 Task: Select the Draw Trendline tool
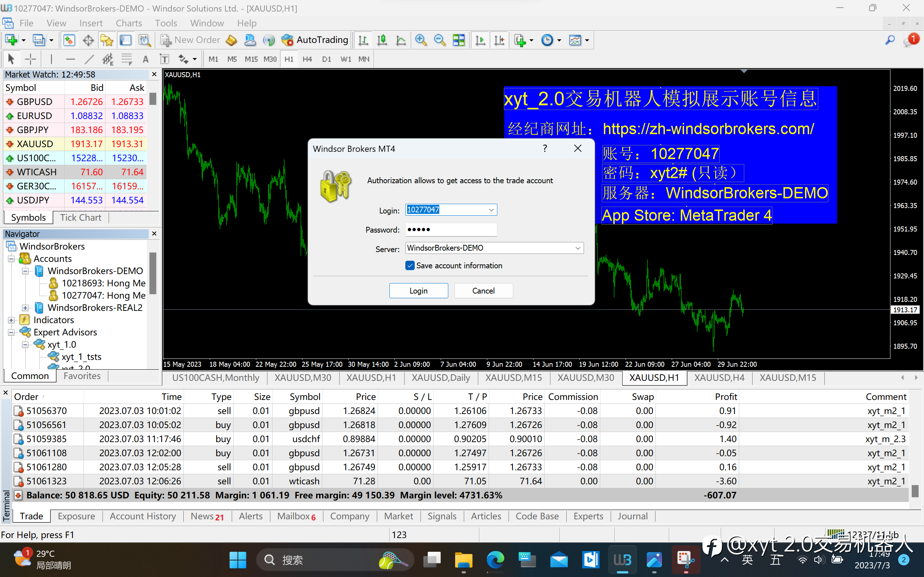point(89,59)
